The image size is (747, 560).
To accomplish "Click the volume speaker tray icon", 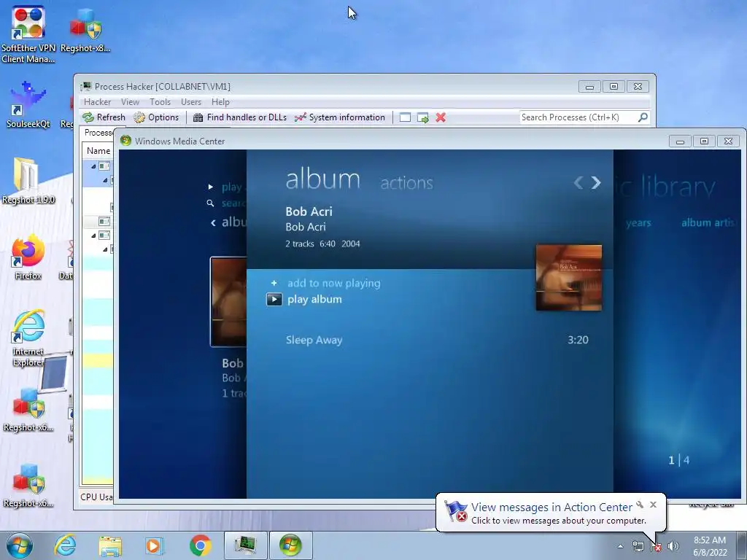I will click(673, 546).
